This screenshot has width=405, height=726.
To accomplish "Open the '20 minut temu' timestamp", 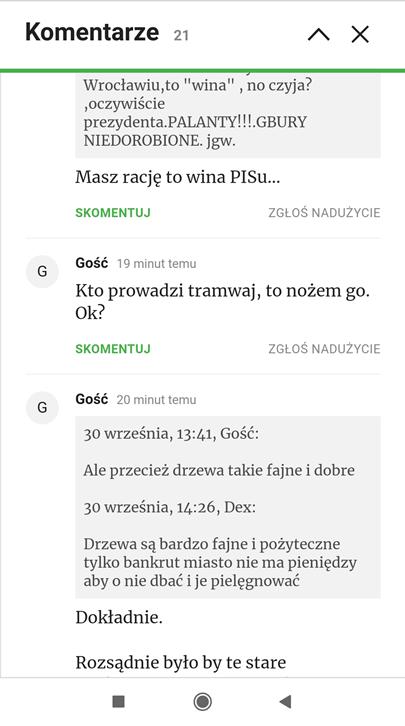I will [156, 400].
